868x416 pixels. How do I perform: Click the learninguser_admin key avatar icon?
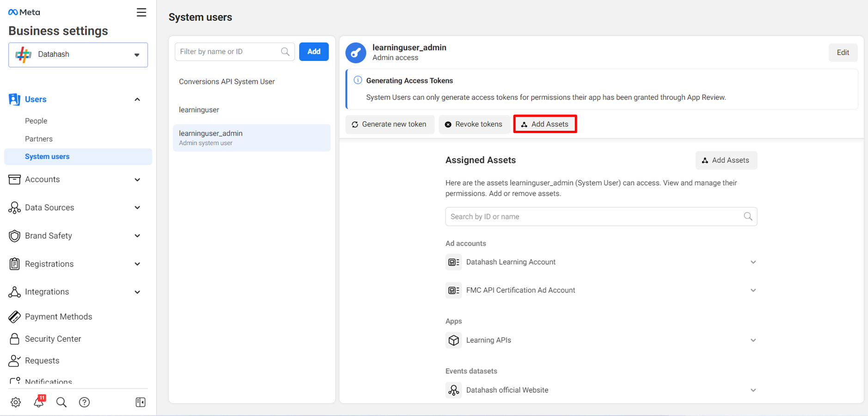tap(356, 53)
